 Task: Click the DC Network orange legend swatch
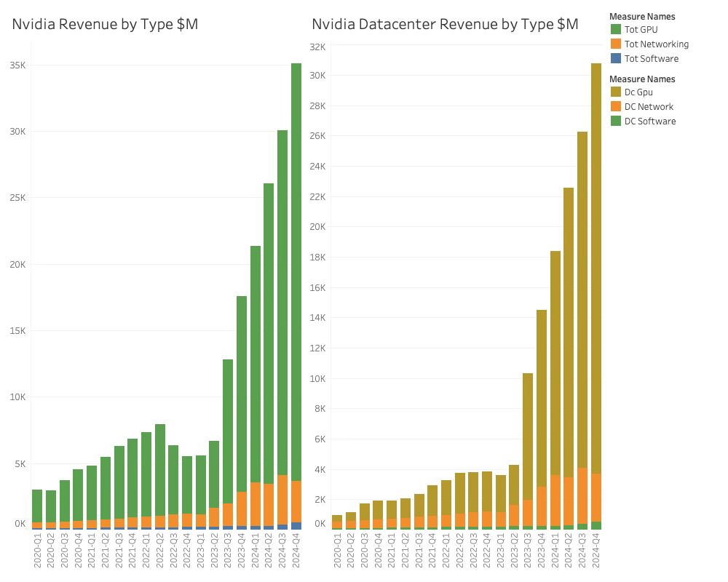(x=616, y=106)
